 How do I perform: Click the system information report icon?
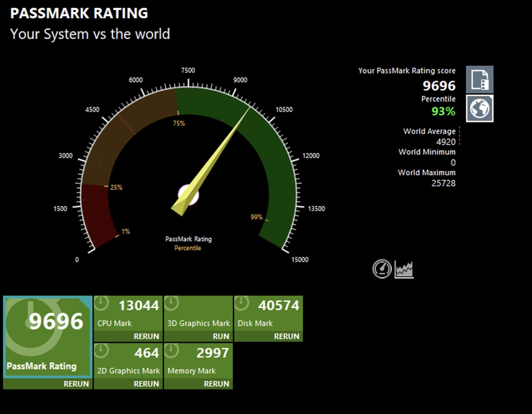479,80
